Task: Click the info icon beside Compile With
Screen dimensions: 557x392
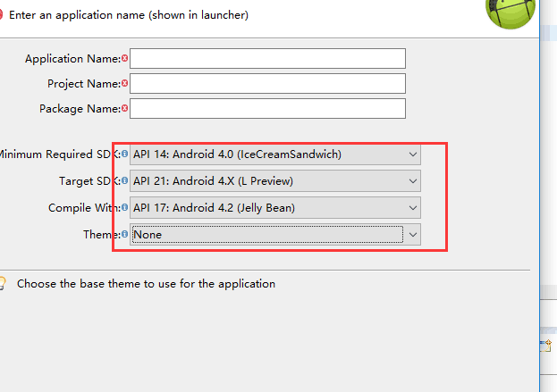Action: pyautogui.click(x=124, y=207)
